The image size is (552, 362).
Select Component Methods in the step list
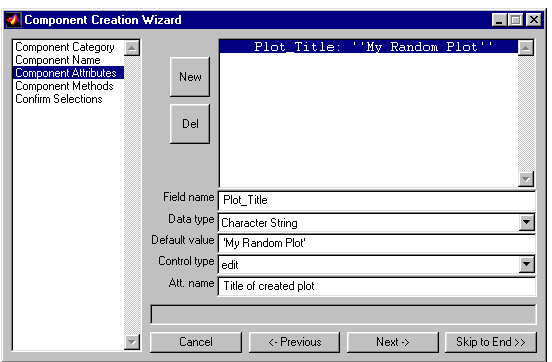(69, 86)
